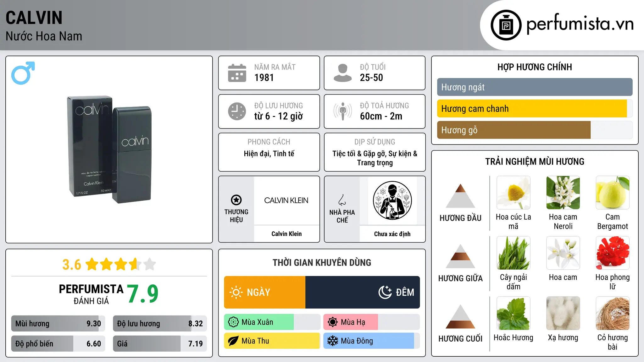Open the Cỏ hương bài note image
The height and width of the screenshot is (362, 644).
tap(613, 313)
